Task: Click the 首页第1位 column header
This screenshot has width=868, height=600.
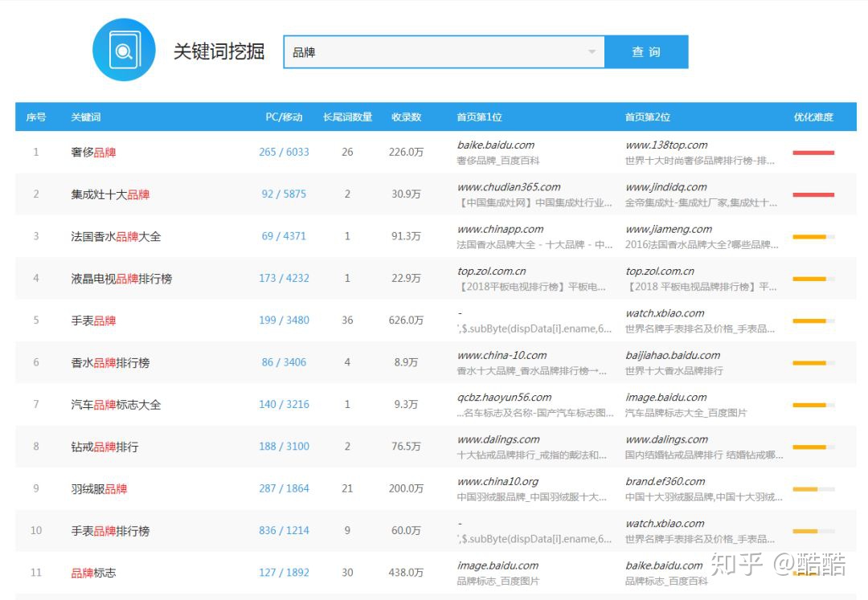Action: [479, 117]
